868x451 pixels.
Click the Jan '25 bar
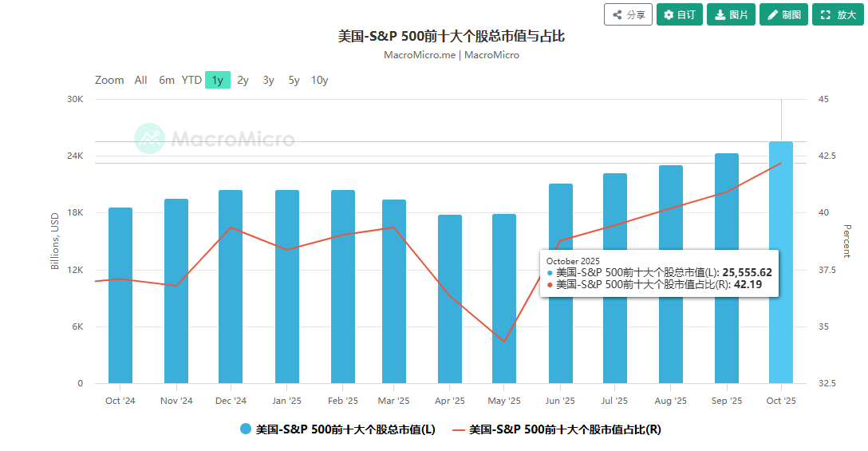tap(286, 287)
